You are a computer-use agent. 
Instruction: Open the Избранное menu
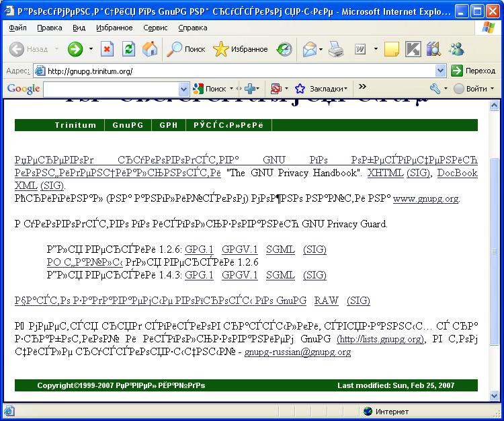point(114,28)
